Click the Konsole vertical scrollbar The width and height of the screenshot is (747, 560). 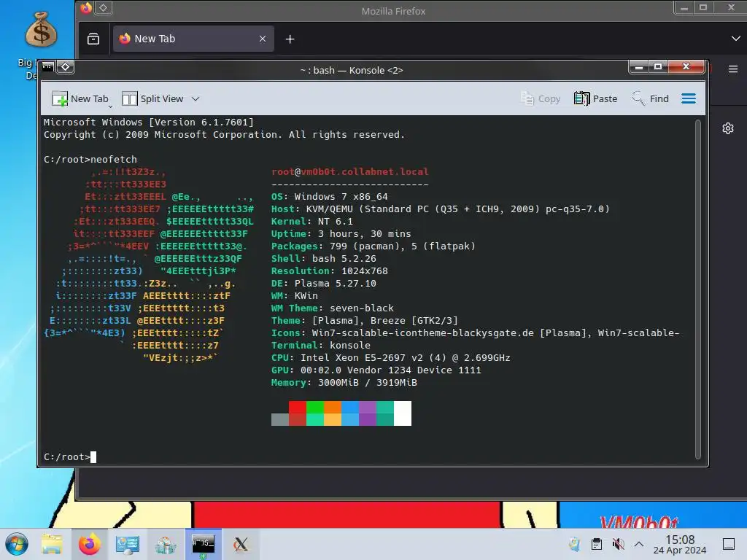697,289
